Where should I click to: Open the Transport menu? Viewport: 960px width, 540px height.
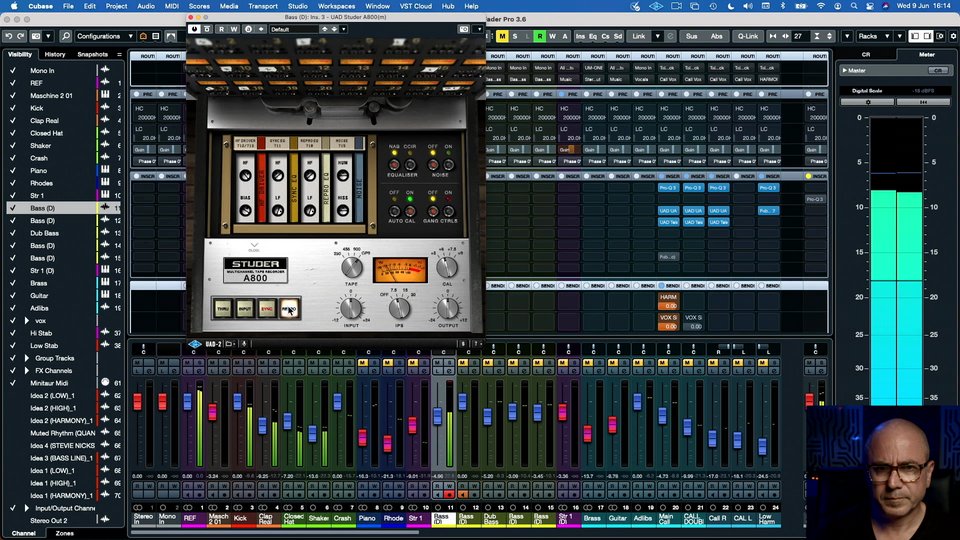[263, 6]
